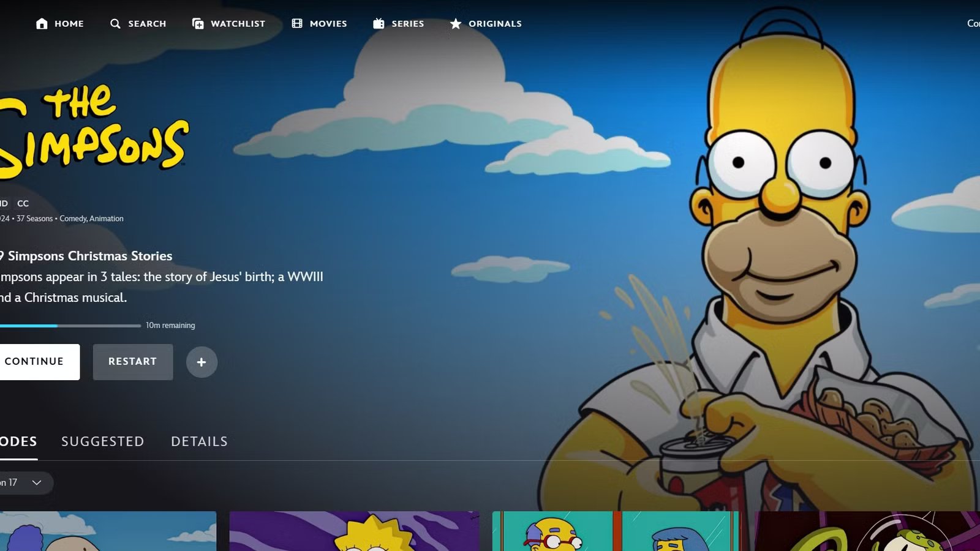Click the 'Comedy, Animation' genre text
Screen dimensions: 980x551
[x=91, y=219]
